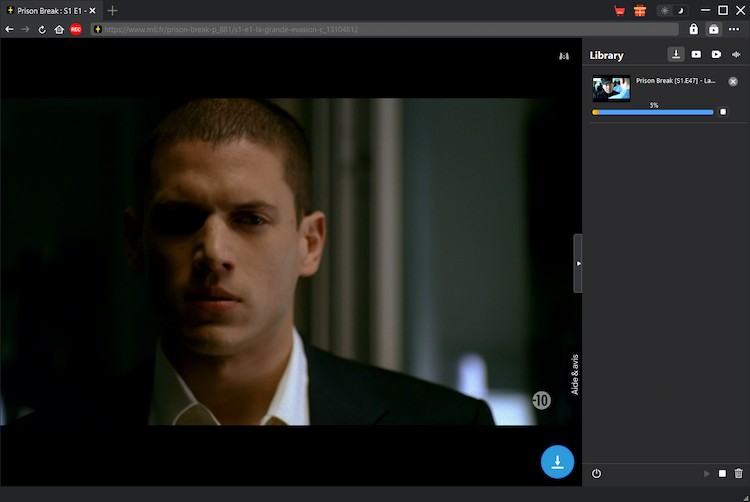Image resolution: width=750 pixels, height=502 pixels.
Task: Open the gift box offers icon
Action: pyautogui.click(x=640, y=11)
